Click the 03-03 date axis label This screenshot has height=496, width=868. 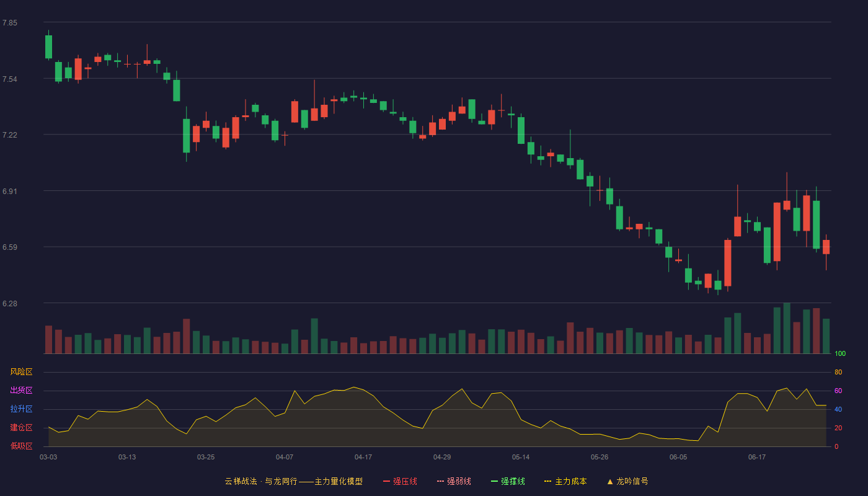click(x=48, y=457)
